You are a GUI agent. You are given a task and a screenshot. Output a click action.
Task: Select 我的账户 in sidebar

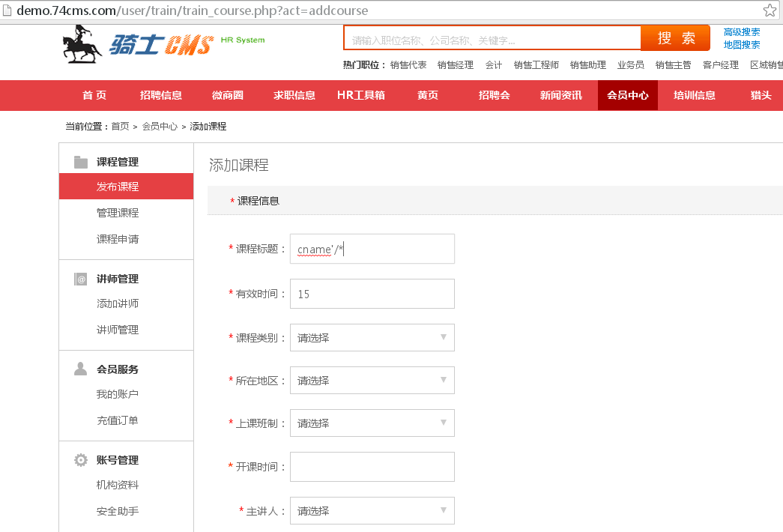118,394
